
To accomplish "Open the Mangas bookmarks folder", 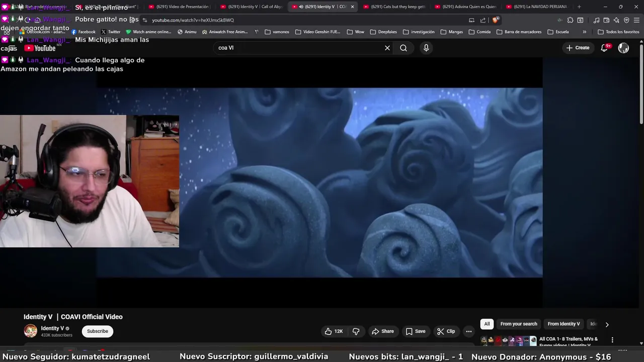I will point(451,32).
